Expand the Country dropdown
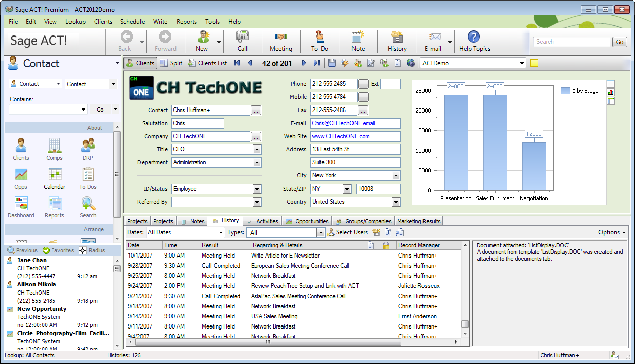Image resolution: width=635 pixels, height=364 pixels. (x=396, y=202)
